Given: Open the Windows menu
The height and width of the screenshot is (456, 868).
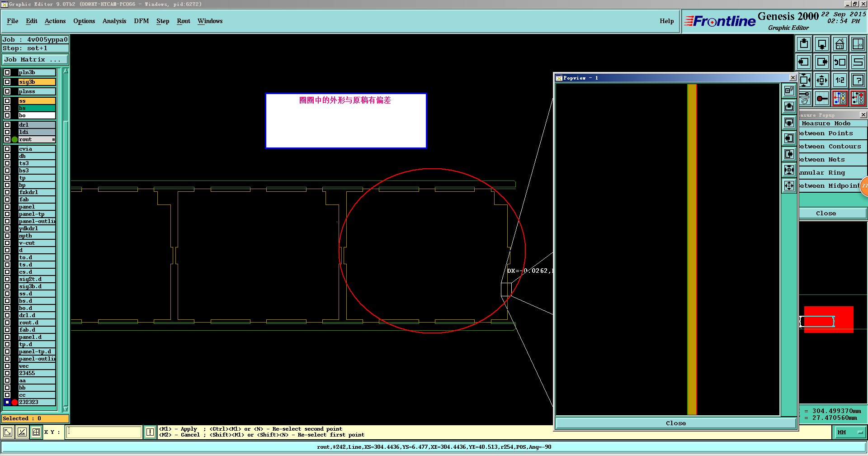Looking at the screenshot, I should [210, 21].
